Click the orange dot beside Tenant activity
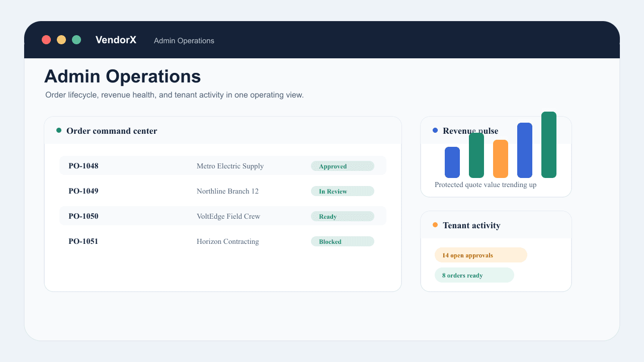This screenshot has height=362, width=644. point(435,225)
